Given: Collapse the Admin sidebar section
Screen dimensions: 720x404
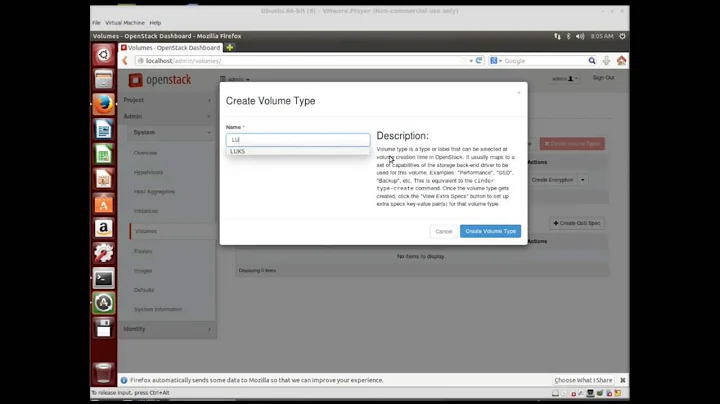Looking at the screenshot, I should click(x=167, y=117).
